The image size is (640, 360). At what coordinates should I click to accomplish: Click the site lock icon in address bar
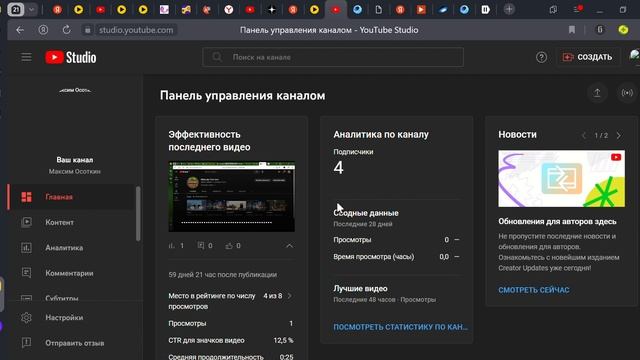[x=87, y=30]
